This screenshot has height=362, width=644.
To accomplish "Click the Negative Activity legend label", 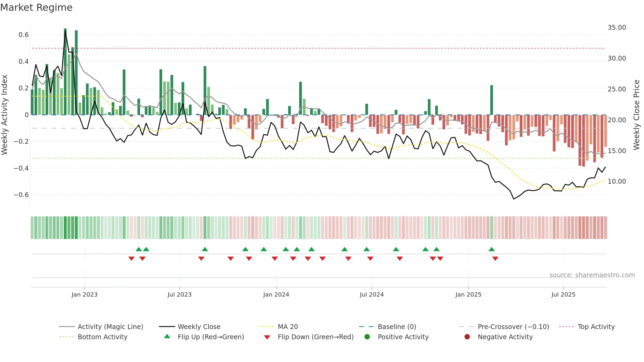I will tap(505, 337).
